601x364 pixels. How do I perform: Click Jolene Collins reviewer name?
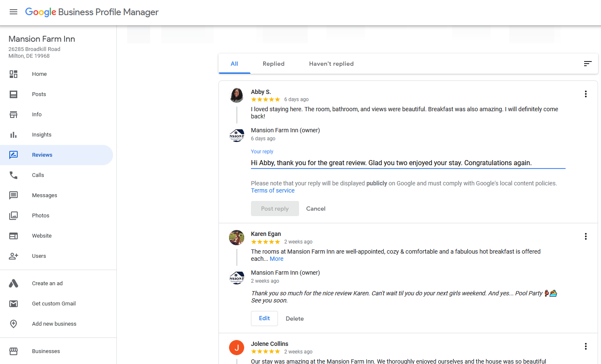point(270,344)
